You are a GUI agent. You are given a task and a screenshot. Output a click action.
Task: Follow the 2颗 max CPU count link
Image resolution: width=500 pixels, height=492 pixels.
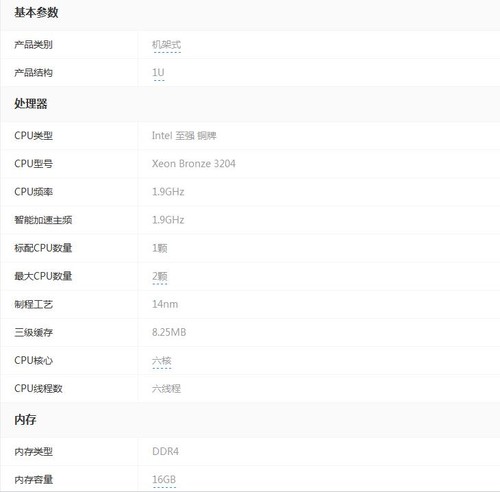click(x=160, y=276)
